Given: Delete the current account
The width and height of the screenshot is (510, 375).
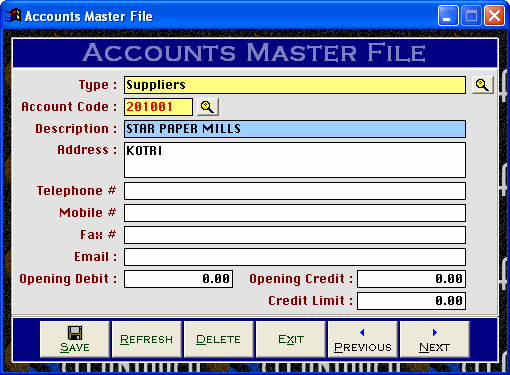Looking at the screenshot, I should coord(219,339).
